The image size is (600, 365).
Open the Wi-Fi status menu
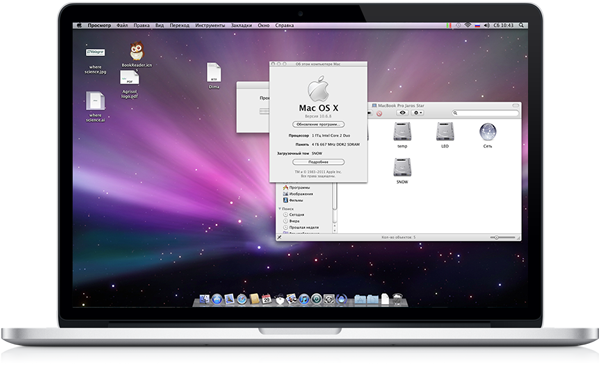coord(468,25)
